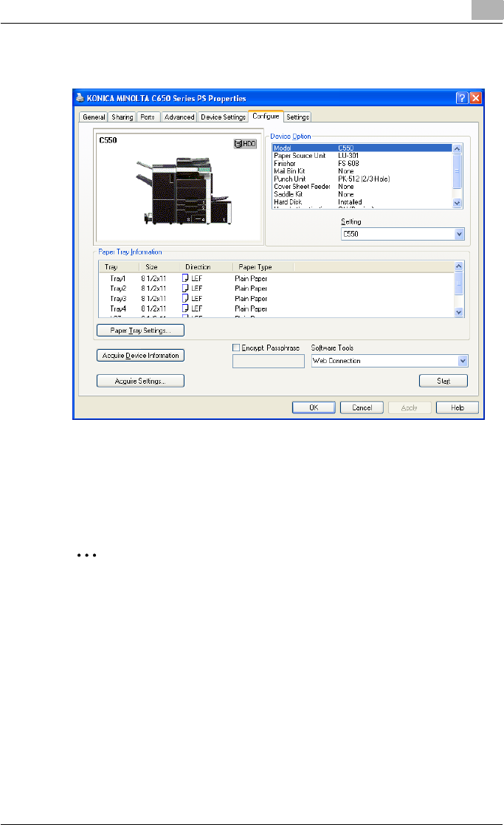Select the Model row in Device Option
The image size is (504, 825).
(362, 148)
